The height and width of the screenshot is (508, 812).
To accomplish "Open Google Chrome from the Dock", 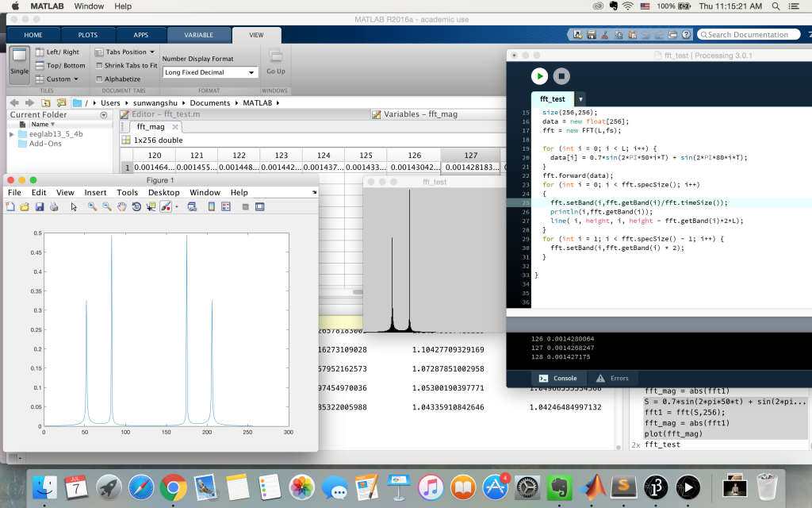I will click(x=173, y=488).
